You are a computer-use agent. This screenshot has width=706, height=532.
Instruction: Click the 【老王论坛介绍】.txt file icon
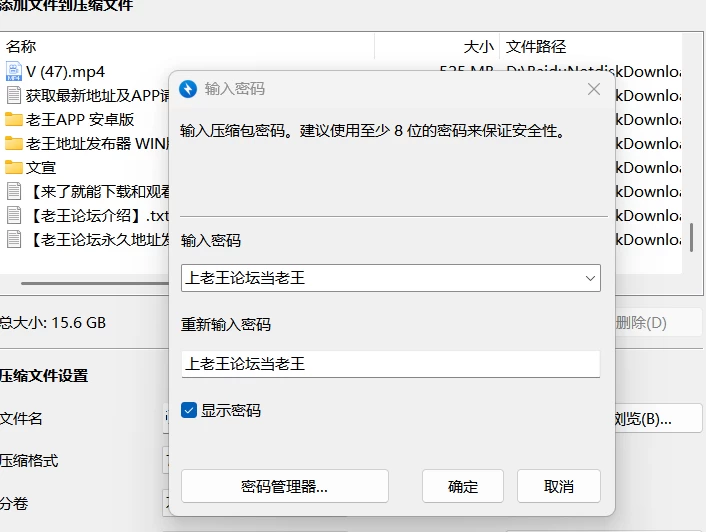[x=14, y=215]
